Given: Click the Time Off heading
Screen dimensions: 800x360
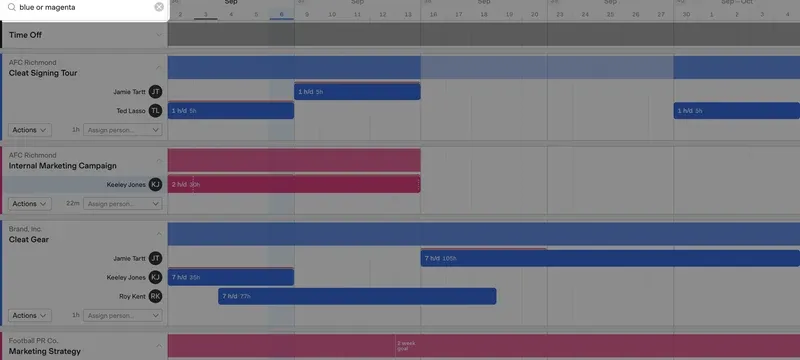Looking at the screenshot, I should tap(25, 35).
